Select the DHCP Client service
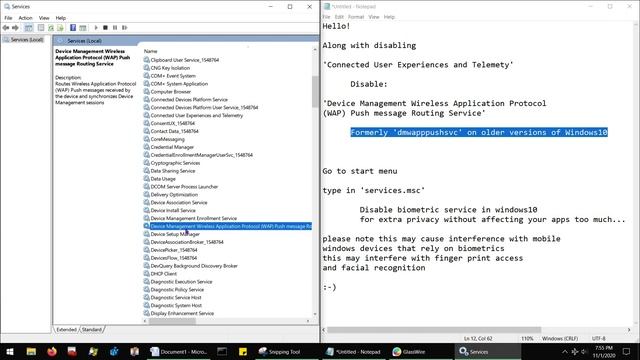This screenshot has height=360, width=640. (x=164, y=274)
